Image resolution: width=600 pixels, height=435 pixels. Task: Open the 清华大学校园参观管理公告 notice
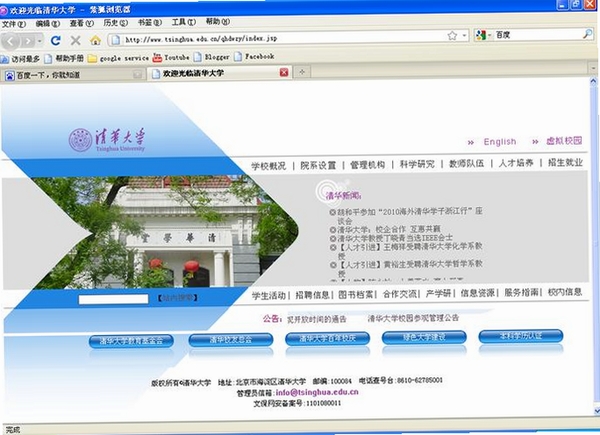coord(413,318)
